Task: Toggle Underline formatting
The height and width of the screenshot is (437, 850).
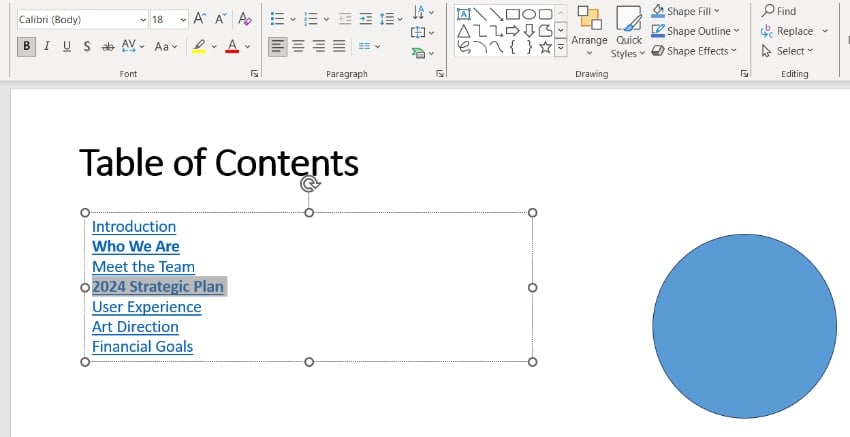Action: click(x=67, y=46)
